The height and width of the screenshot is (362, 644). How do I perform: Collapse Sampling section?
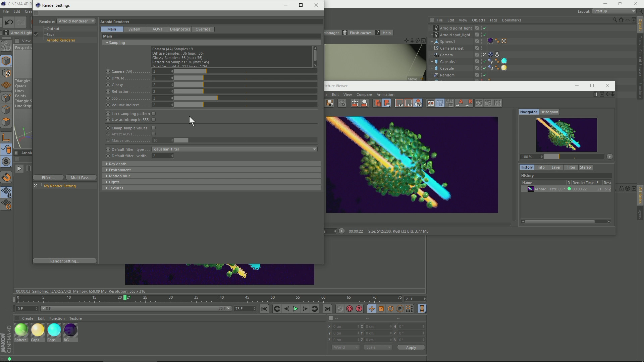(x=211, y=43)
